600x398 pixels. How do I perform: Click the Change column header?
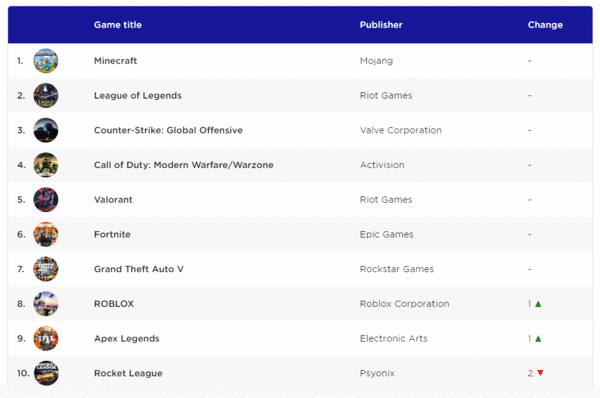pyautogui.click(x=545, y=25)
